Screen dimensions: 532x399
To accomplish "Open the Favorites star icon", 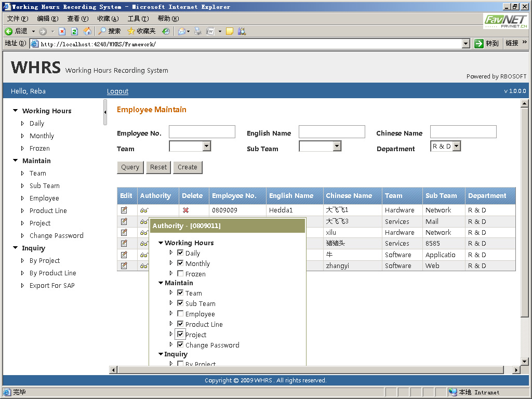I will click(131, 31).
